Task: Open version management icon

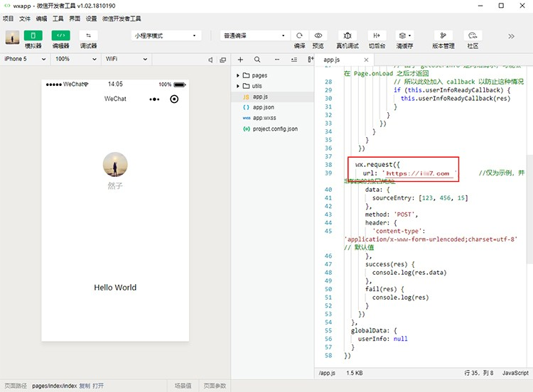Action: pos(443,36)
